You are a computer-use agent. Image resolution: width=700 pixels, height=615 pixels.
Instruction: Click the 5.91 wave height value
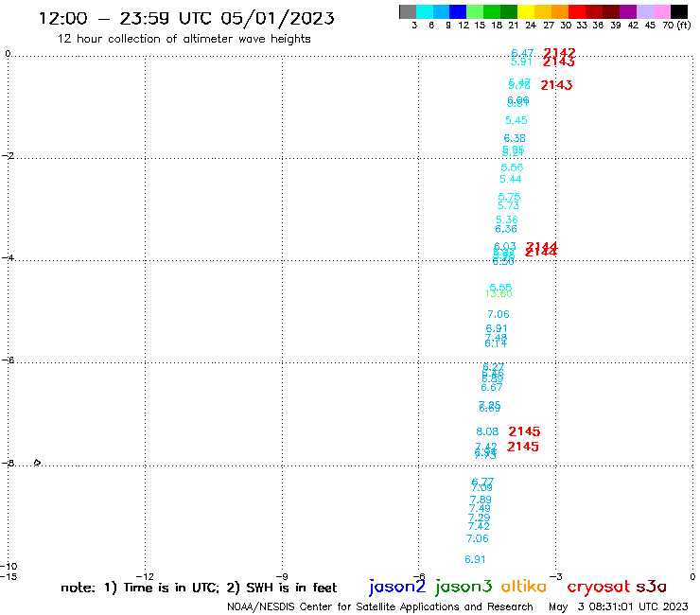(521, 61)
